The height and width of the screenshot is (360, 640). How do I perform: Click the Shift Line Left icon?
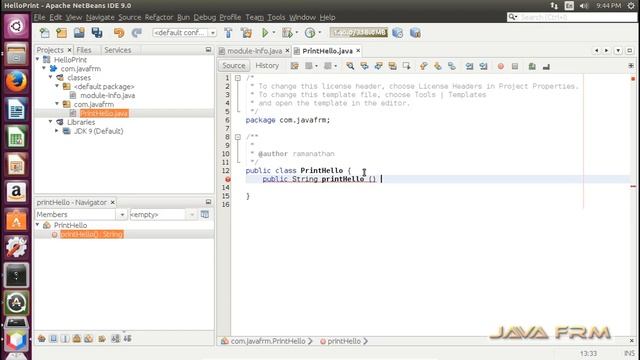coord(469,66)
